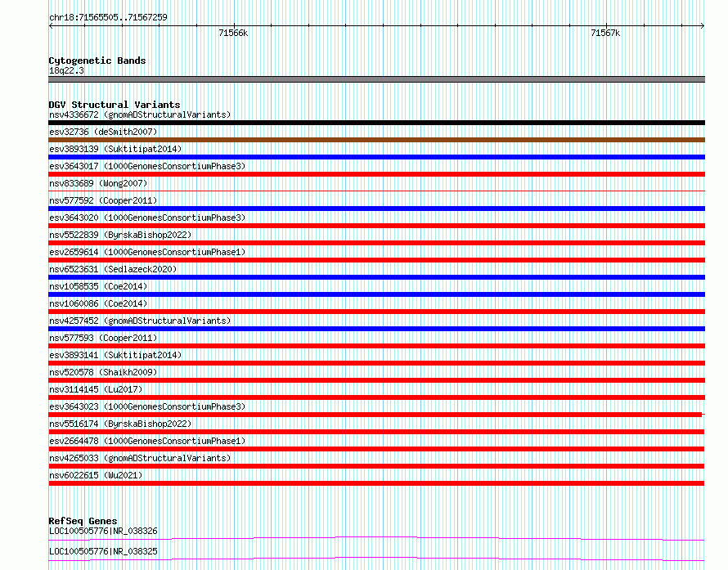
Task: Open nsv1058535 (Coe2014) variant label
Action: pyautogui.click(x=98, y=286)
